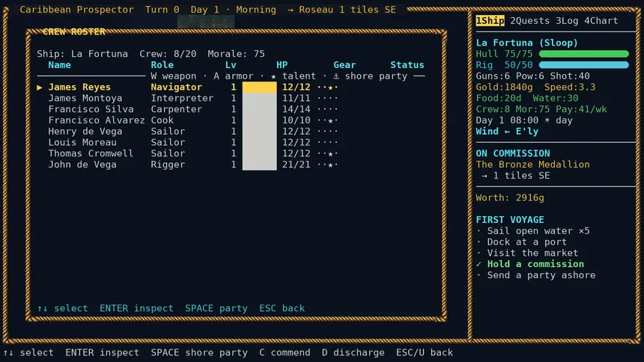Click talent star in James Reyes row

[x=330, y=88]
